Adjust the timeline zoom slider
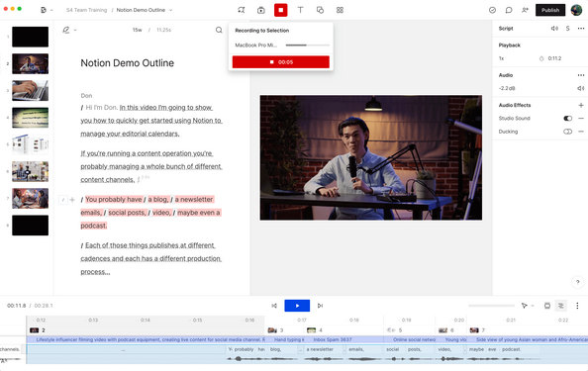 [x=491, y=306]
